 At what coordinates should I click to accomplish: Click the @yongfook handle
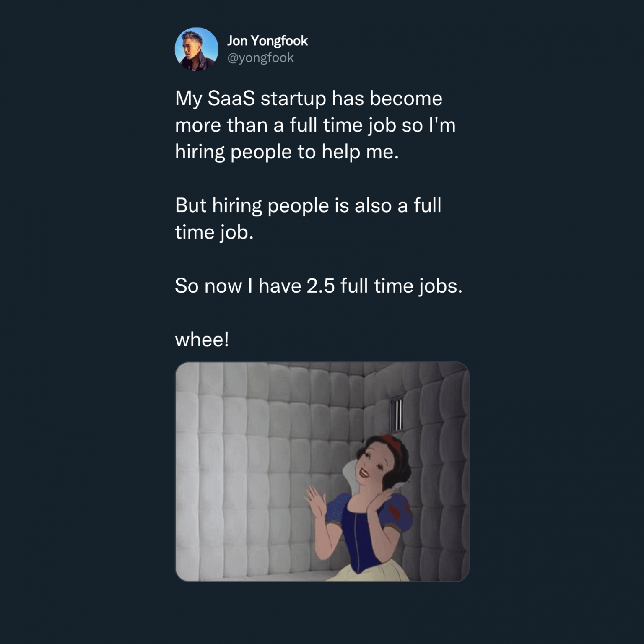coord(260,58)
